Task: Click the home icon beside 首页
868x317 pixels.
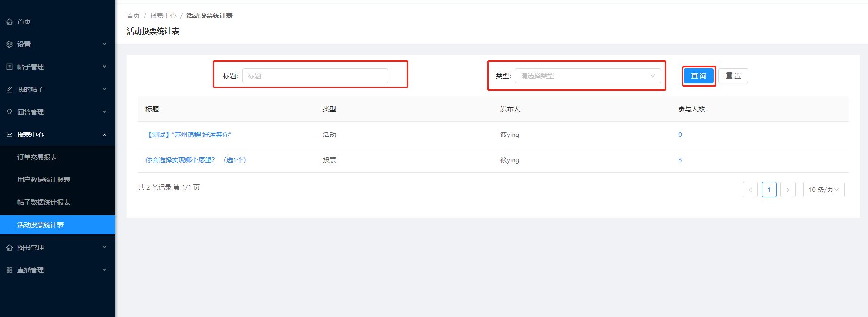Action: click(9, 22)
